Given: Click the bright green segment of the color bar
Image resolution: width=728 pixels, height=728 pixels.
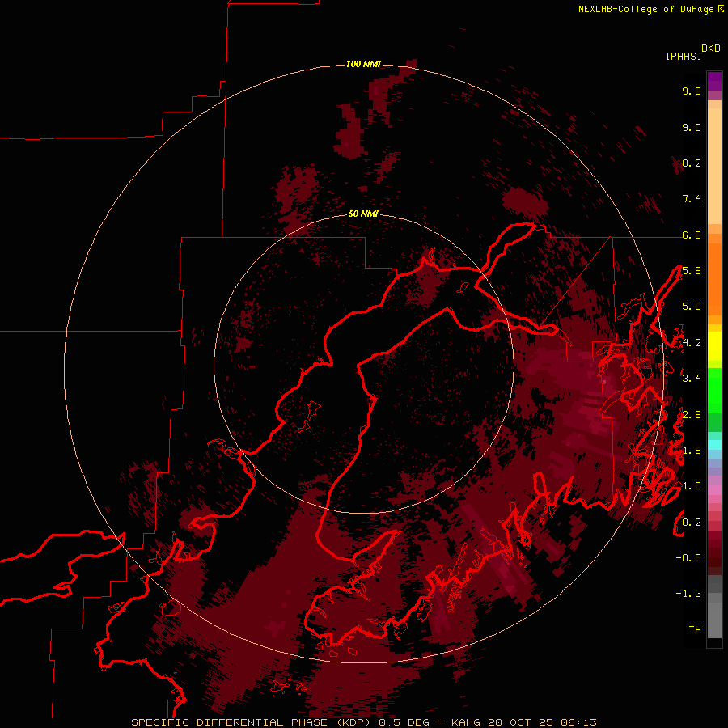Looking at the screenshot, I should pyautogui.click(x=714, y=390).
